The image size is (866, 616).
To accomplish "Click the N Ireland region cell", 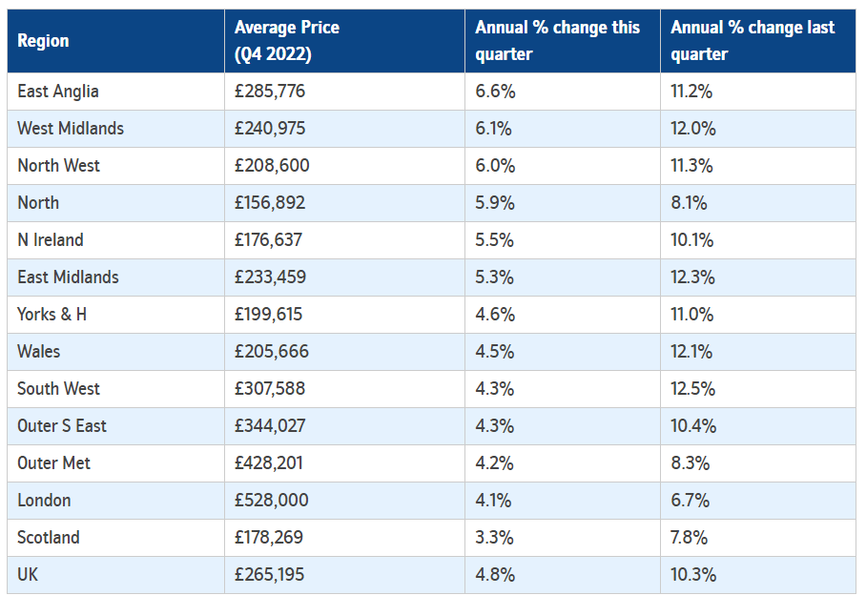I will pos(51,240).
